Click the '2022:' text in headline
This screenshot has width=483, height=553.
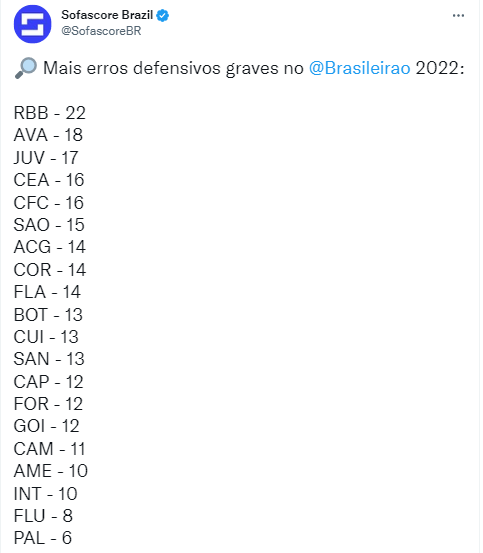[440, 68]
